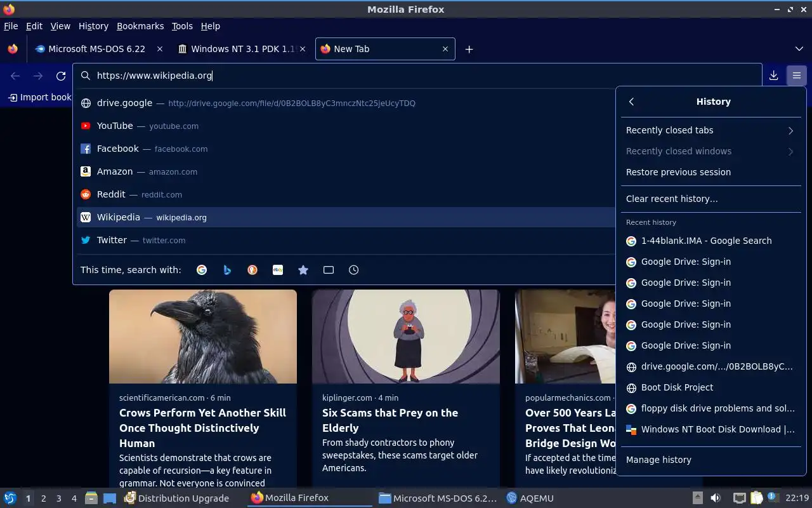Open floppy disk drive problems history entry

tap(710, 408)
